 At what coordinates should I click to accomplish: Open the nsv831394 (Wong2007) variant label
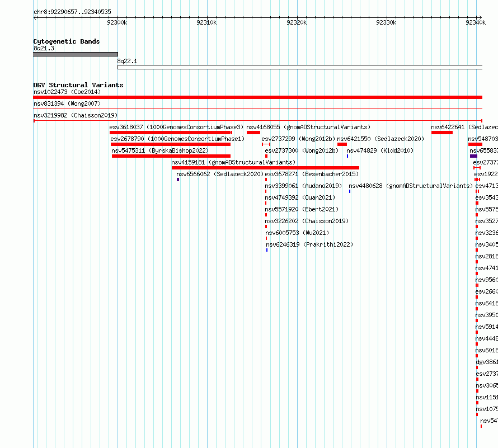[67, 103]
